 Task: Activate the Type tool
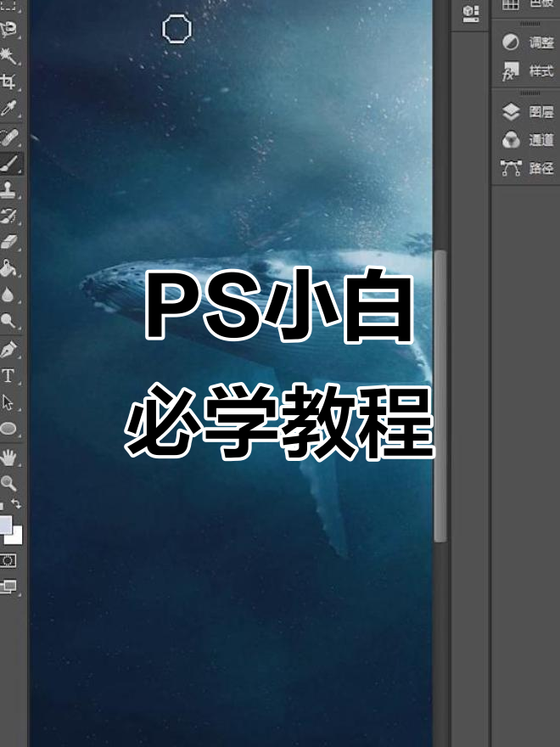[8, 376]
